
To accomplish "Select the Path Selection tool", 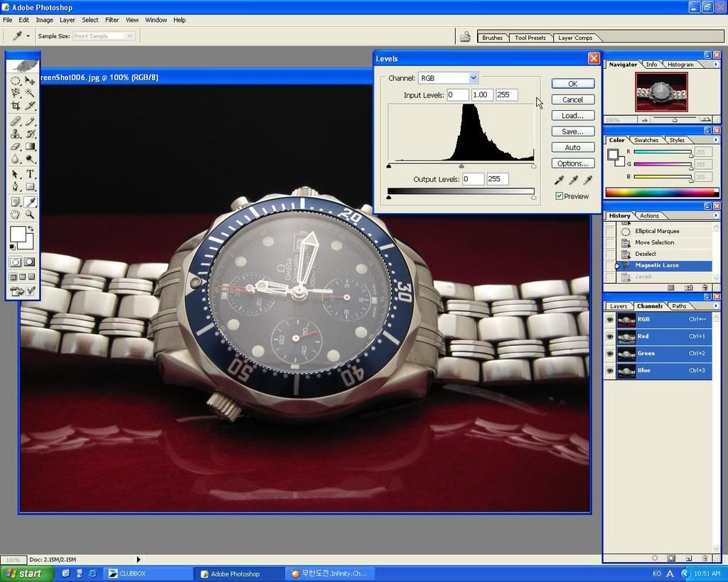I will [16, 174].
